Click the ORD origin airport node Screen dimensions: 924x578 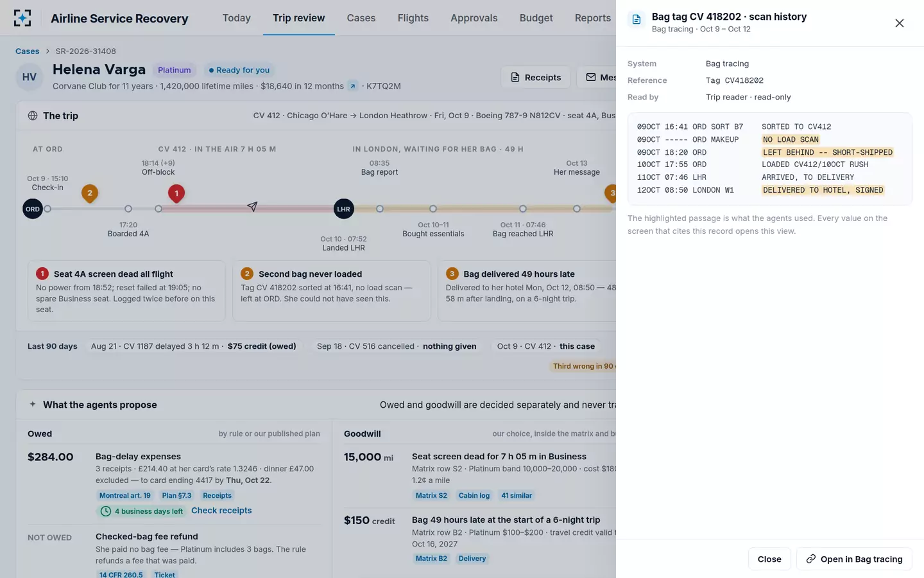(x=33, y=209)
